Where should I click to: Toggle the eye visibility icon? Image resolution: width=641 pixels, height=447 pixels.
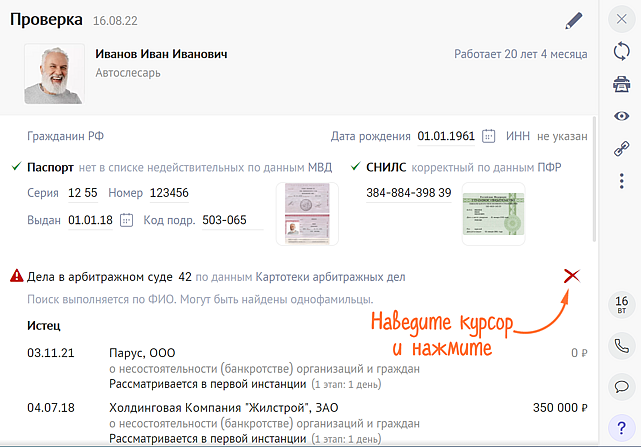pyautogui.click(x=621, y=116)
